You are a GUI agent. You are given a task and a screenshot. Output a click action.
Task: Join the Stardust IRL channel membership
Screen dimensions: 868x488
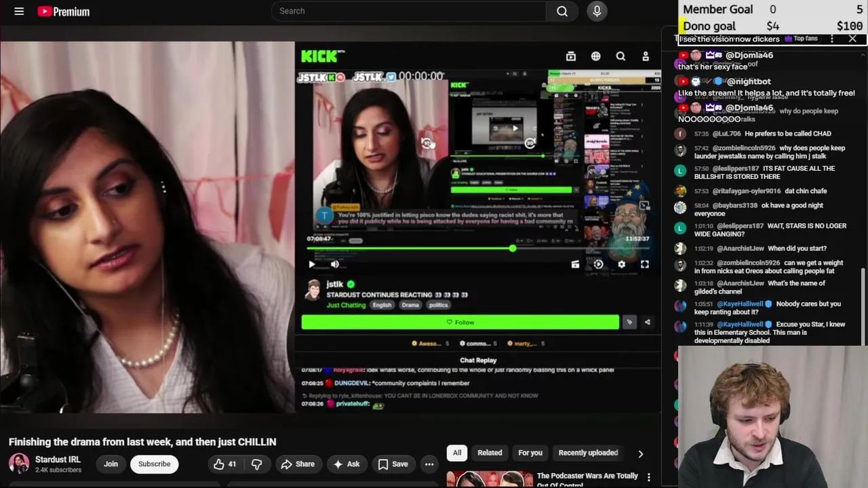click(111, 464)
